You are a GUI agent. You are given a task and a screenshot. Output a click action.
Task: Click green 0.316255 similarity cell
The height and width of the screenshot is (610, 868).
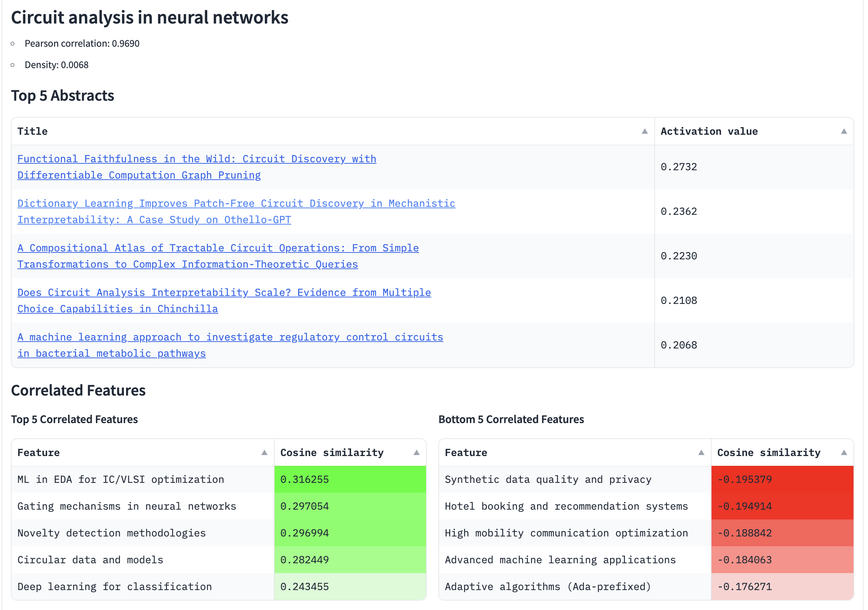tap(350, 480)
